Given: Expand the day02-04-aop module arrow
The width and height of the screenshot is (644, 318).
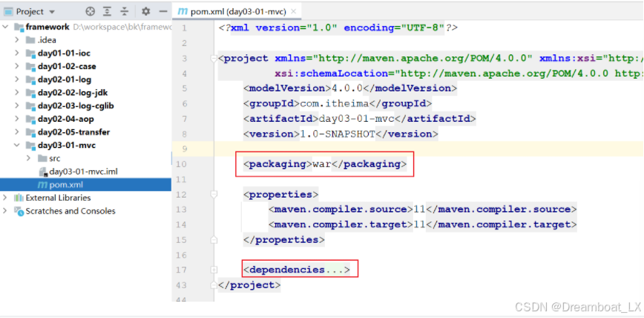Looking at the screenshot, I should 17,119.
